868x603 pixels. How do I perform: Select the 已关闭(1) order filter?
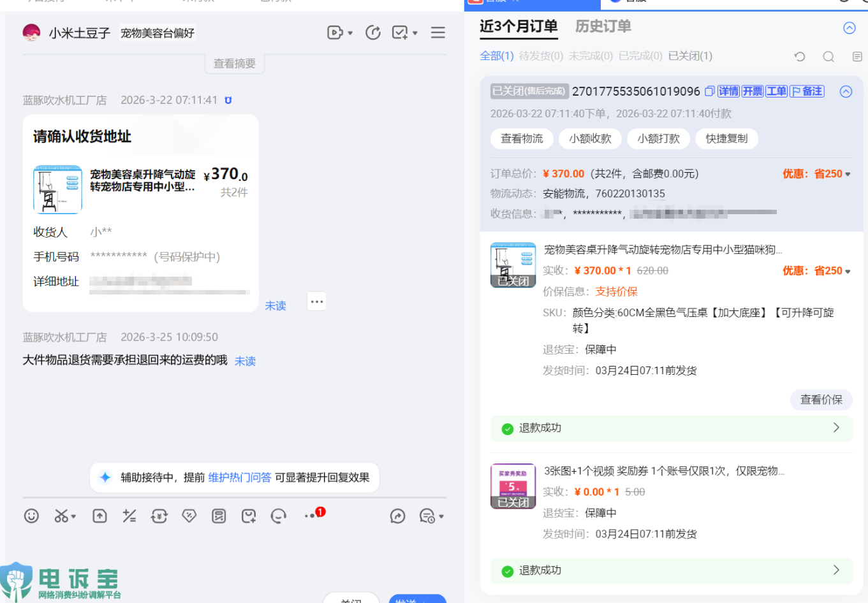tap(690, 56)
